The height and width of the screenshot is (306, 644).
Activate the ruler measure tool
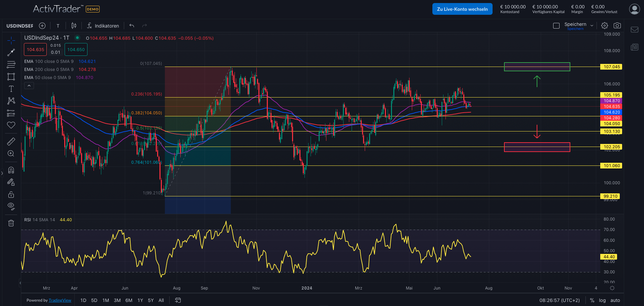[x=11, y=141]
